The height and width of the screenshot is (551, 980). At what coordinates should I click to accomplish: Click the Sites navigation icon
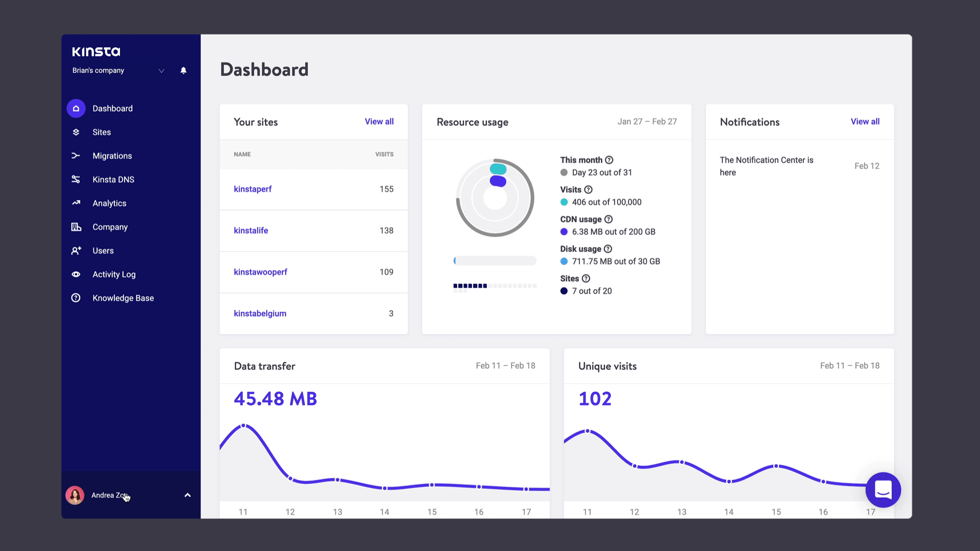(76, 132)
